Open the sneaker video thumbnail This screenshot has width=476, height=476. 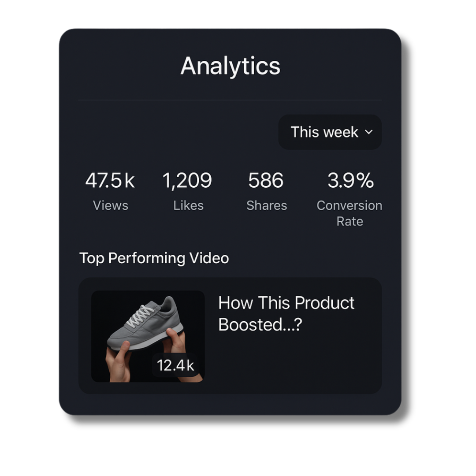[148, 336]
